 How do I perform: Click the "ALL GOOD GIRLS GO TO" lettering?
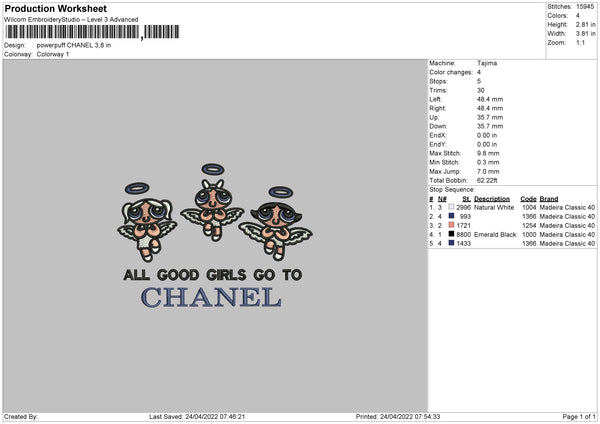click(213, 275)
